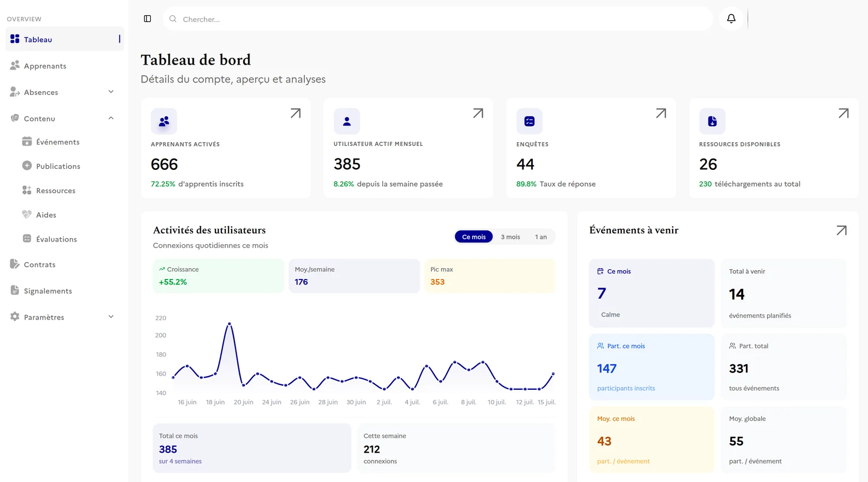Click the Publications plus icon in sidebar
Viewport: 868px width, 482px height.
click(27, 166)
